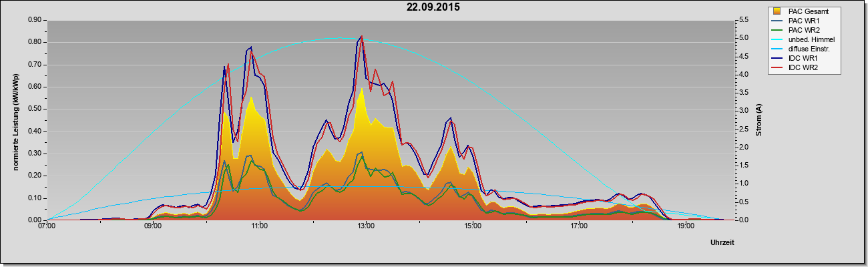868x267 pixels.
Task: Click the 15:00 time axis label
Action: coord(472,226)
